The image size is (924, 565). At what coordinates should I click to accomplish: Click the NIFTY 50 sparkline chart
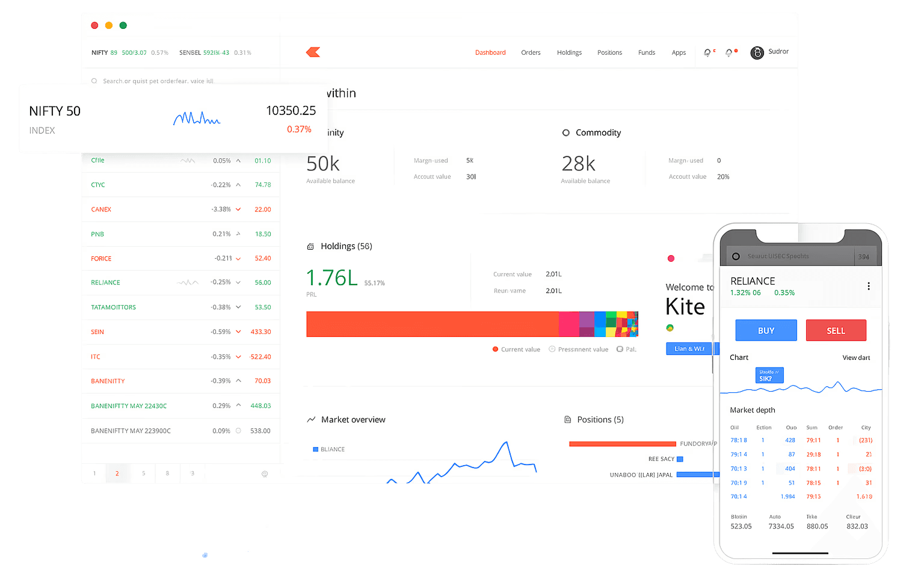tap(197, 118)
